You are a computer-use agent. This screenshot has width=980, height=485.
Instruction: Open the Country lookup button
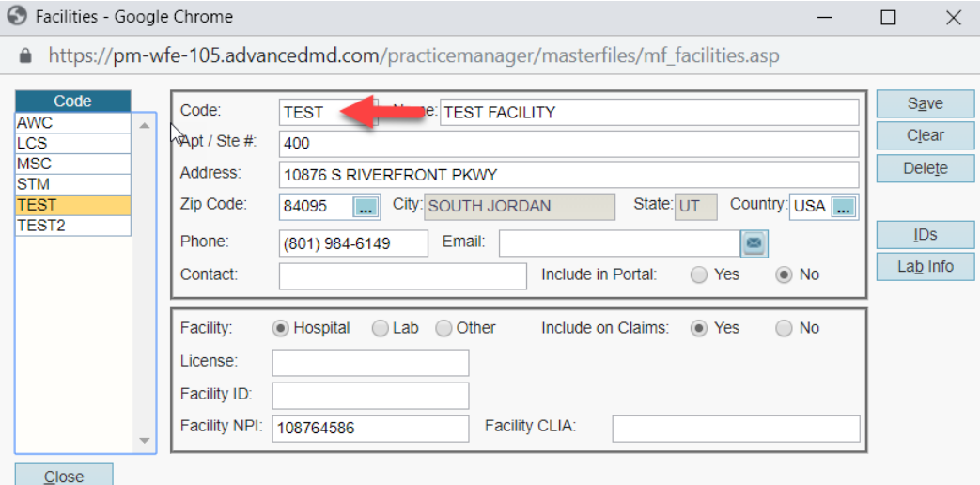click(843, 207)
